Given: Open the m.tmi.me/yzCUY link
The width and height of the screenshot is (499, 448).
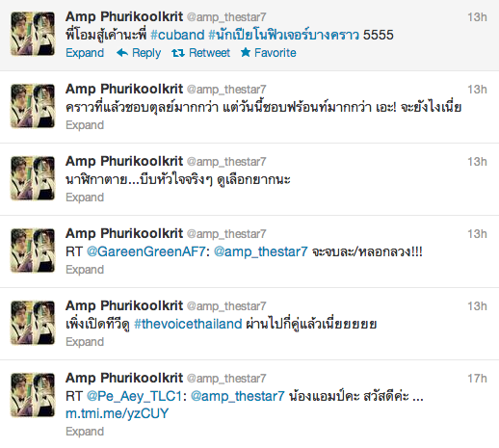Looking at the screenshot, I should tap(118, 413).
